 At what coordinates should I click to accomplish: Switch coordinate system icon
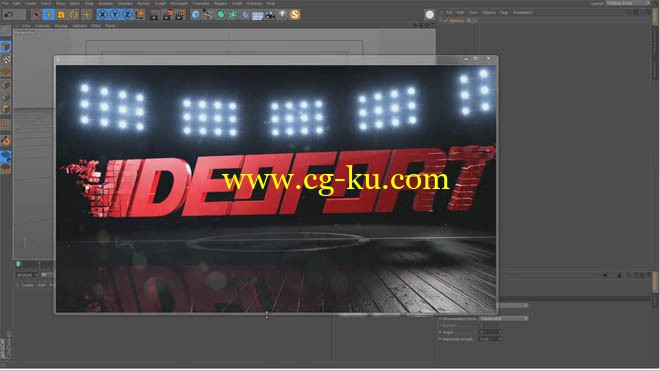pyautogui.click(x=140, y=15)
